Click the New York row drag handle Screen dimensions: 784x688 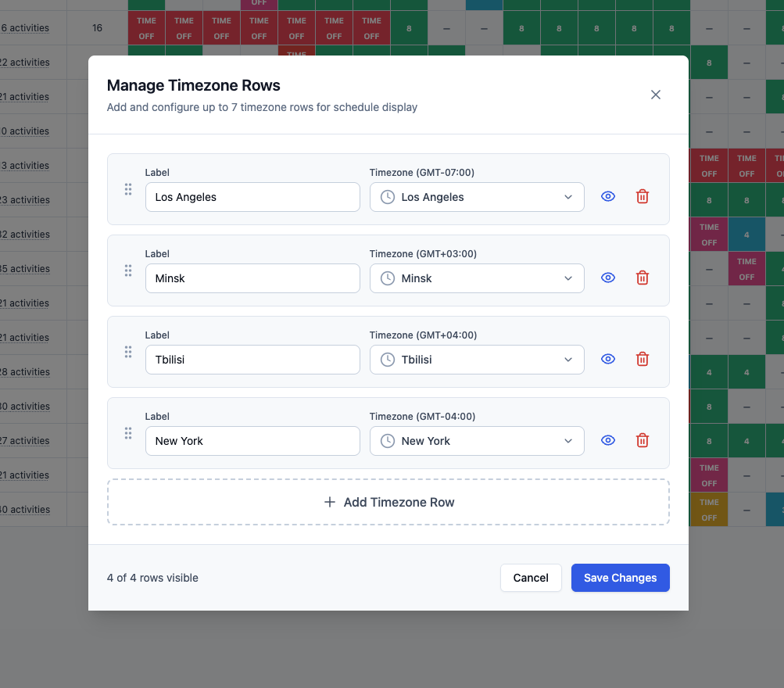click(x=128, y=433)
